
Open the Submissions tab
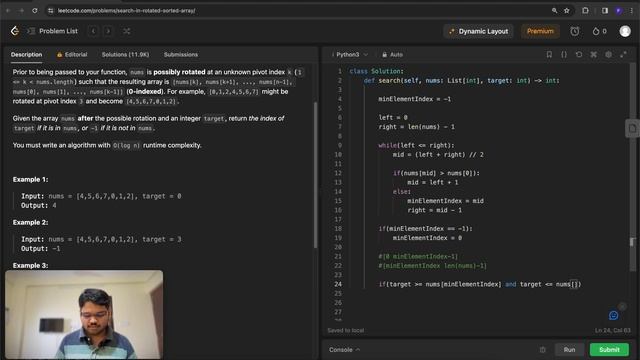(181, 55)
